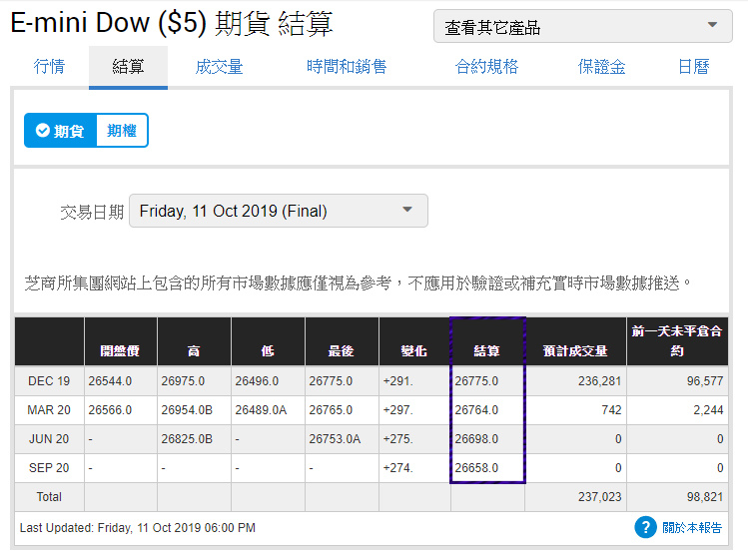Click JUN 20 change +275.
The image size is (748, 560).
(x=397, y=439)
